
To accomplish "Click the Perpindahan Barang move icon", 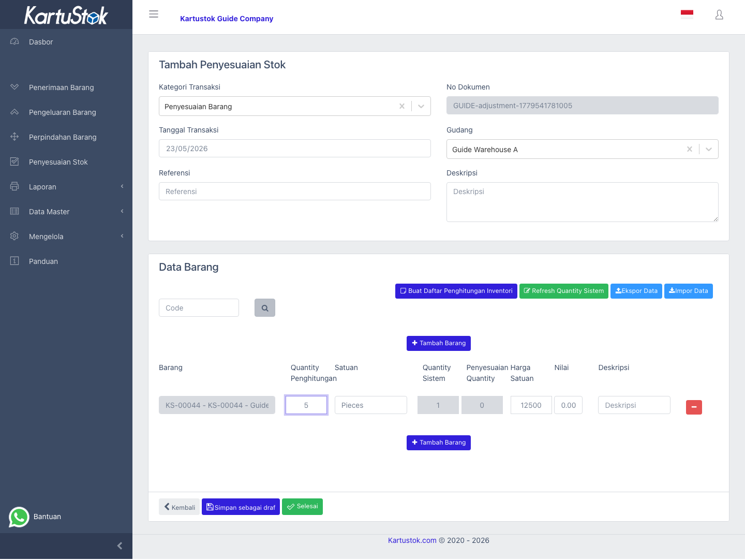I will pos(14,137).
